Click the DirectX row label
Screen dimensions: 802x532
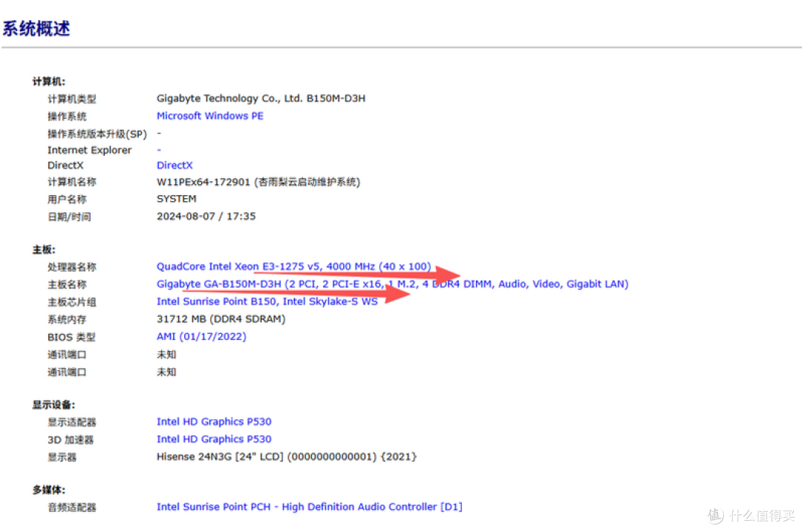(65, 165)
